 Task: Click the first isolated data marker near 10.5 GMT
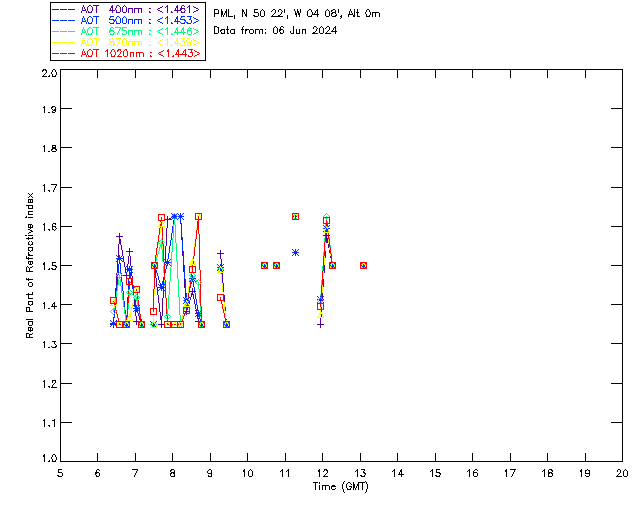265,265
